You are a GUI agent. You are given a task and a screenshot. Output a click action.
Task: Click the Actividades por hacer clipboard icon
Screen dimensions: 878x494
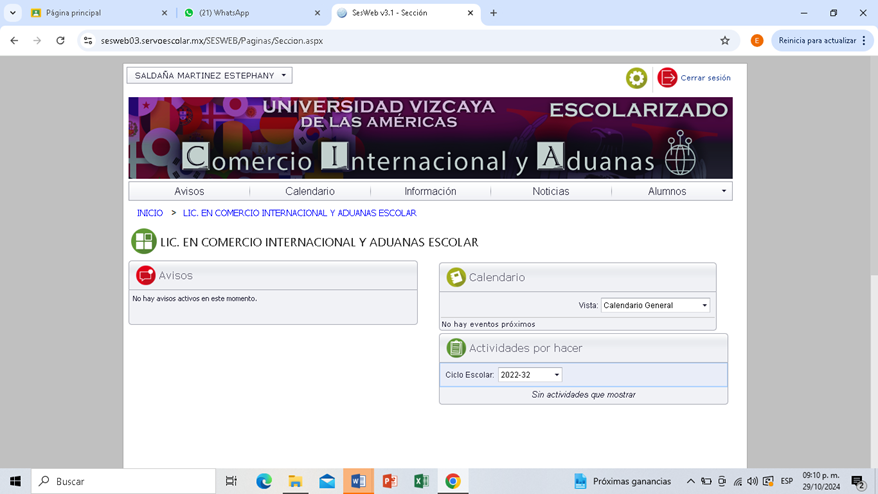(456, 348)
